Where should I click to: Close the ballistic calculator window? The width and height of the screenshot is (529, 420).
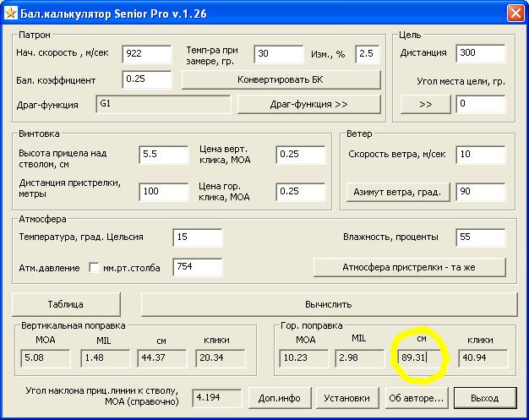click(515, 14)
